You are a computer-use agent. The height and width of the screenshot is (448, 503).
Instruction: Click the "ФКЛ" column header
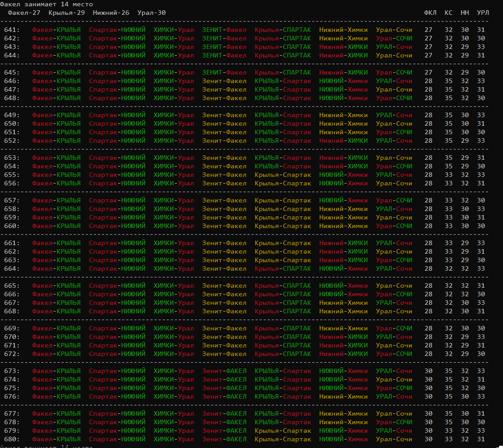tap(430, 13)
